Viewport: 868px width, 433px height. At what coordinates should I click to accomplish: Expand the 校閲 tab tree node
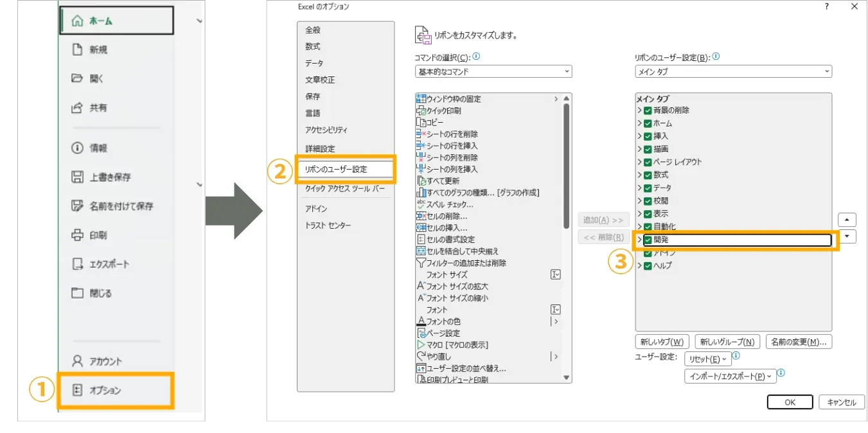point(640,201)
